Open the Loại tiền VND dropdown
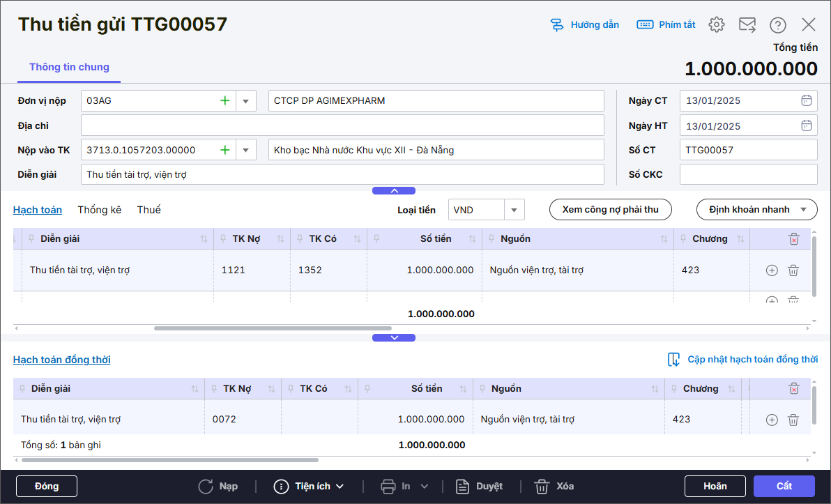831x504 pixels. [514, 210]
